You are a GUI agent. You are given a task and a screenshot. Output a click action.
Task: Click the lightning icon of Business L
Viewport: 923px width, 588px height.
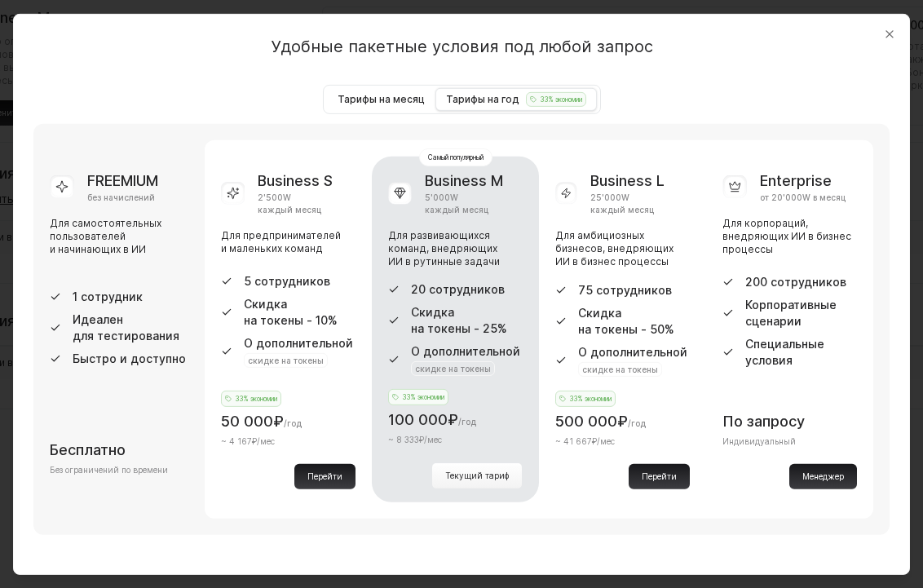(566, 193)
